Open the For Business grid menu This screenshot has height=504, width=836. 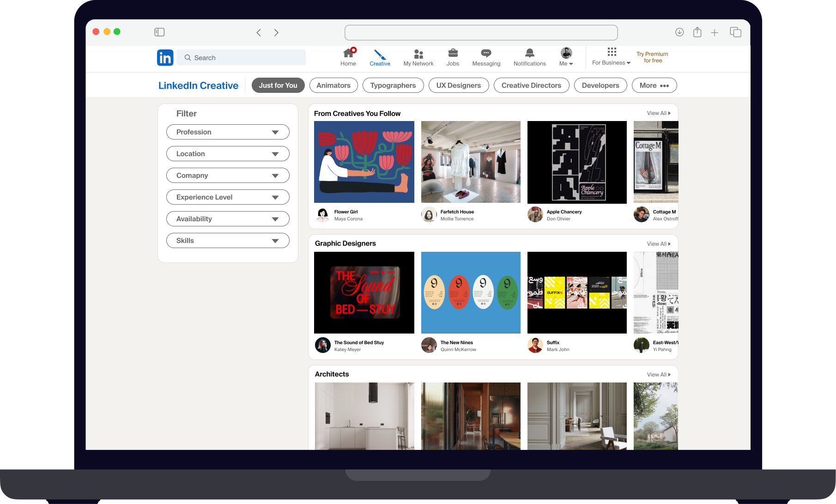[612, 56]
